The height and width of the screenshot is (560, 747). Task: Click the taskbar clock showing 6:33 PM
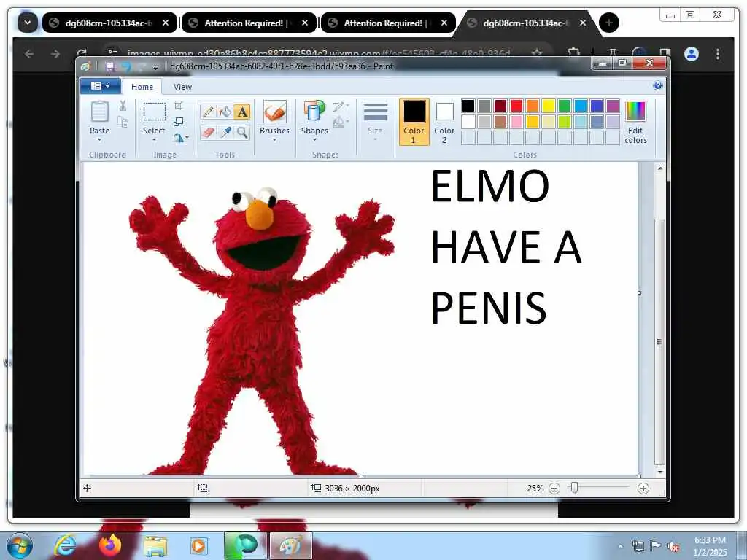point(710,546)
